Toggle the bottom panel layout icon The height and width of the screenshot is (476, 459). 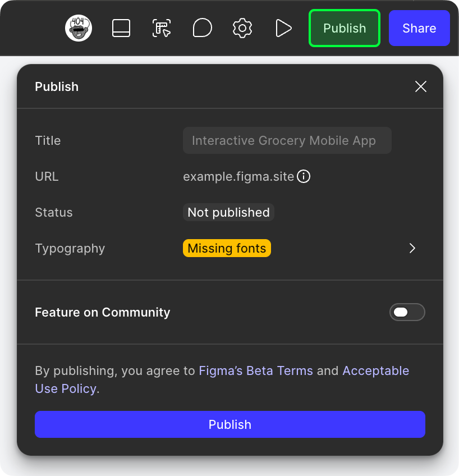[121, 28]
